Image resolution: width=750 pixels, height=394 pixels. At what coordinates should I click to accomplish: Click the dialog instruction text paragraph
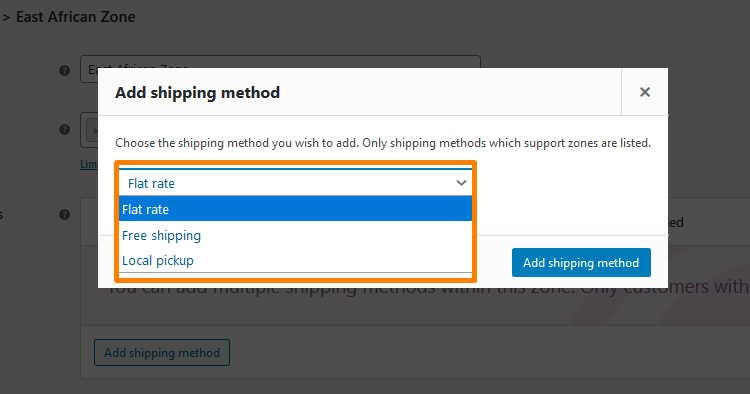pyautogui.click(x=383, y=143)
